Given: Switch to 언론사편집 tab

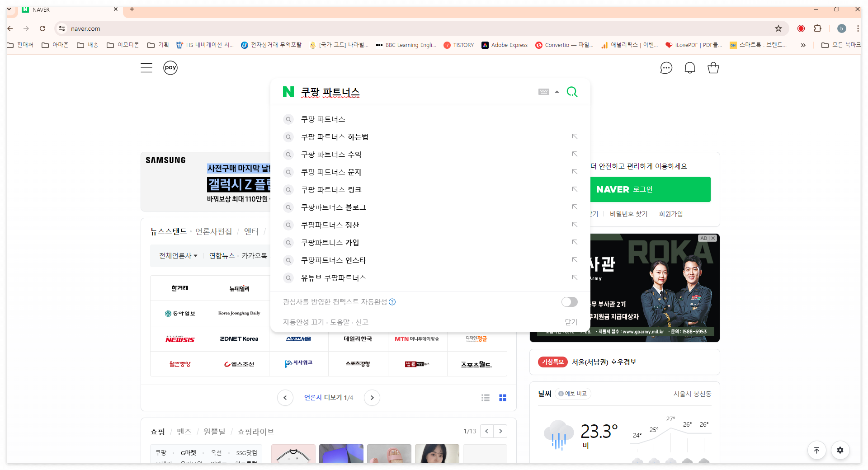Looking at the screenshot, I should (x=213, y=231).
